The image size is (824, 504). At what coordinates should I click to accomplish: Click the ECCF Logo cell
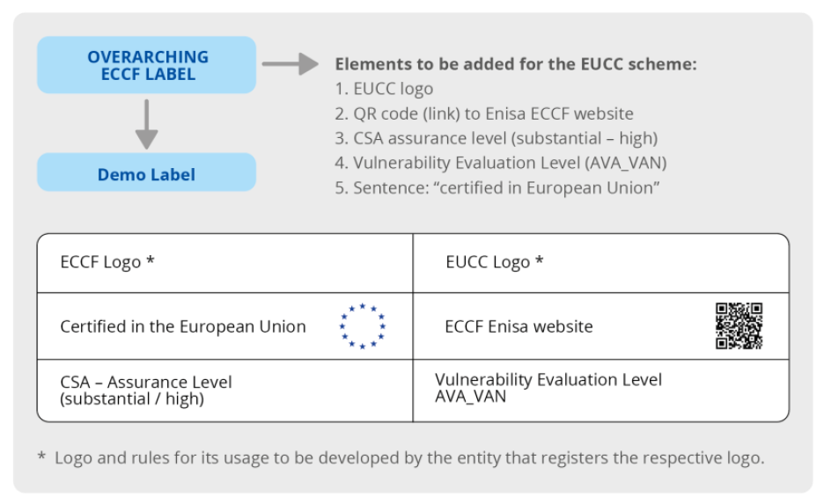coord(224,263)
